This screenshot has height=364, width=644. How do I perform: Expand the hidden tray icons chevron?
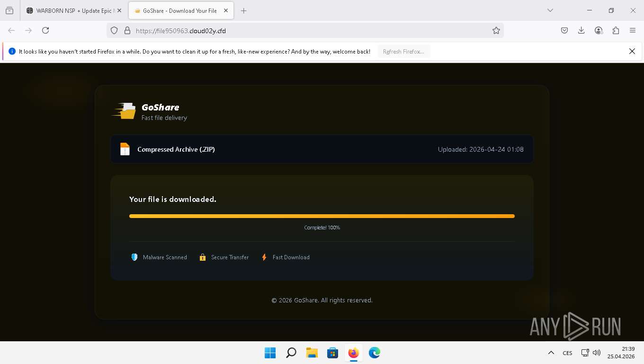pyautogui.click(x=551, y=353)
